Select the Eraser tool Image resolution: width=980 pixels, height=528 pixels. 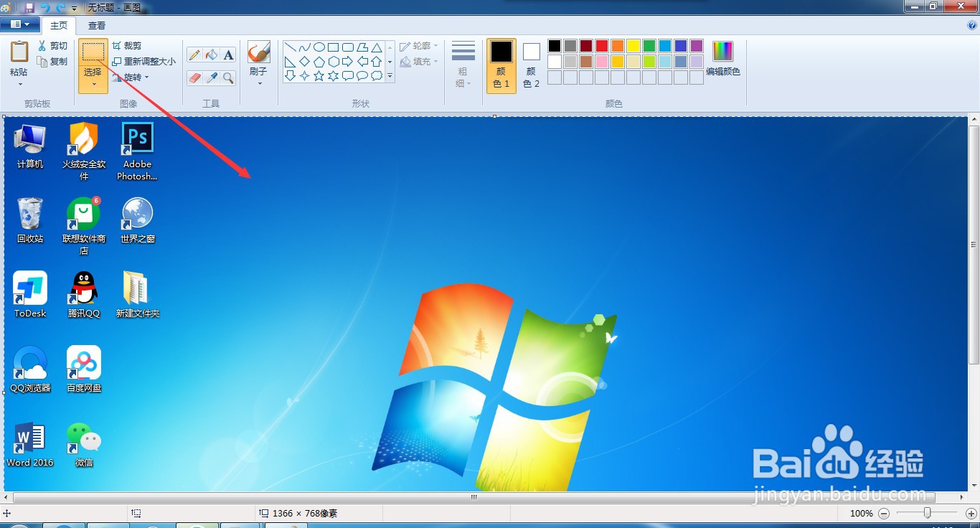[194, 77]
